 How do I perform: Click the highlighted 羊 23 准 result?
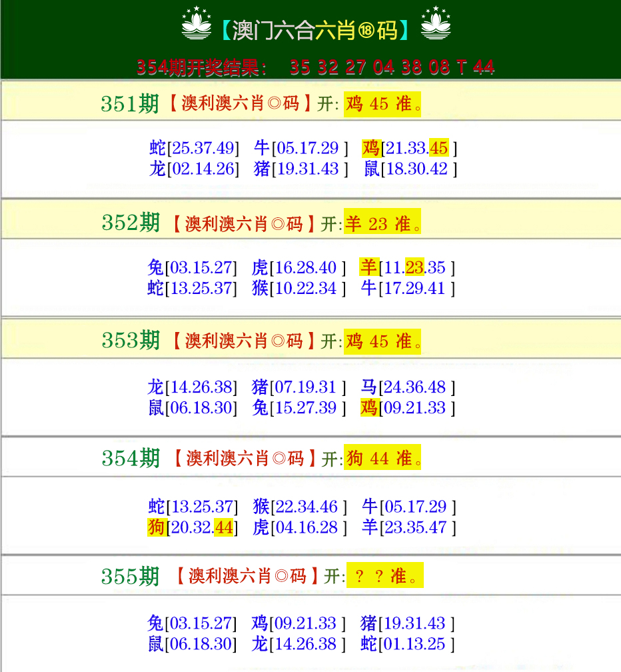(x=381, y=223)
